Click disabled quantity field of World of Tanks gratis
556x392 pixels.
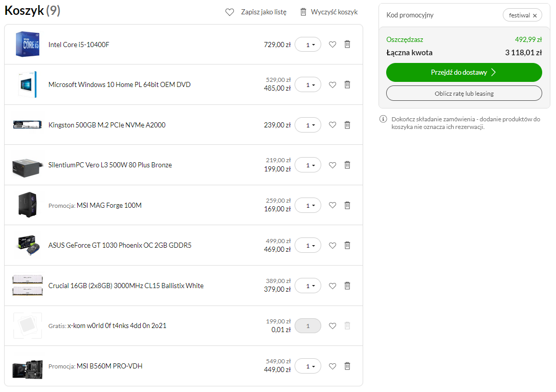point(308,326)
